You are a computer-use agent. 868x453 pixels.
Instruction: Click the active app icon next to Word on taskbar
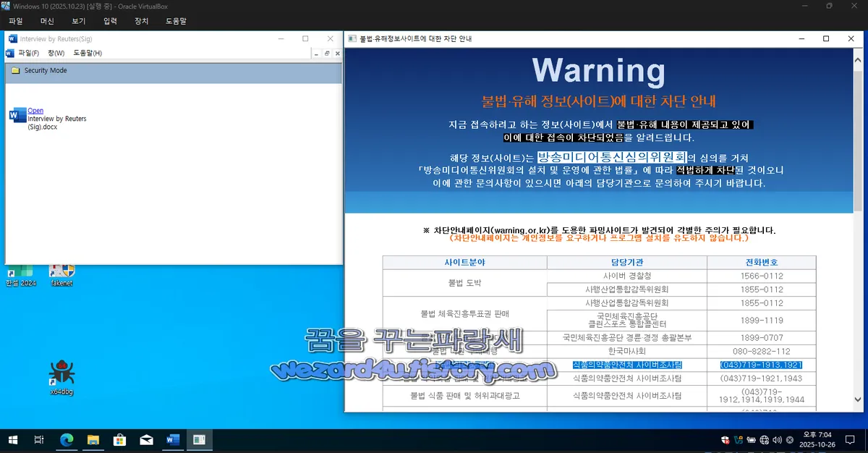198,439
